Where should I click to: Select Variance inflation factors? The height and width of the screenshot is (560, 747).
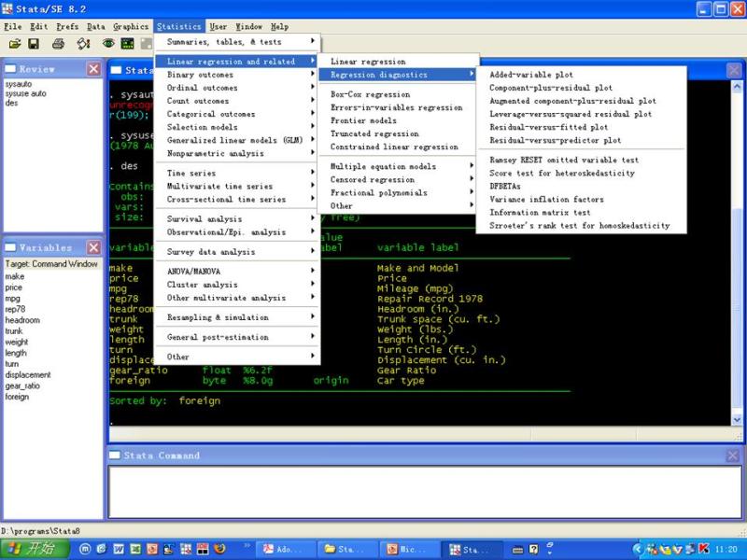pos(581,200)
